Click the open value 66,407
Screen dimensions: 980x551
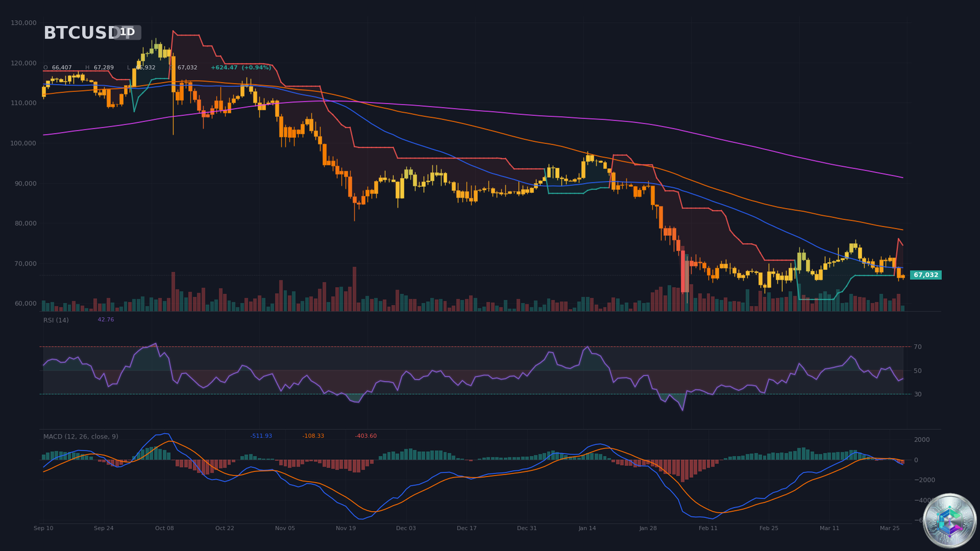coord(61,67)
